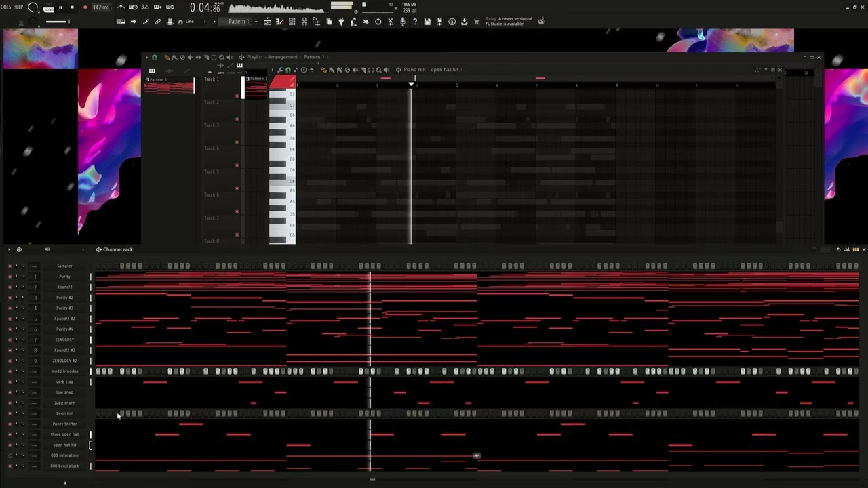Click the add channel plus button
Image resolution: width=868 pixels, height=488 pixels.
pyautogui.click(x=65, y=483)
